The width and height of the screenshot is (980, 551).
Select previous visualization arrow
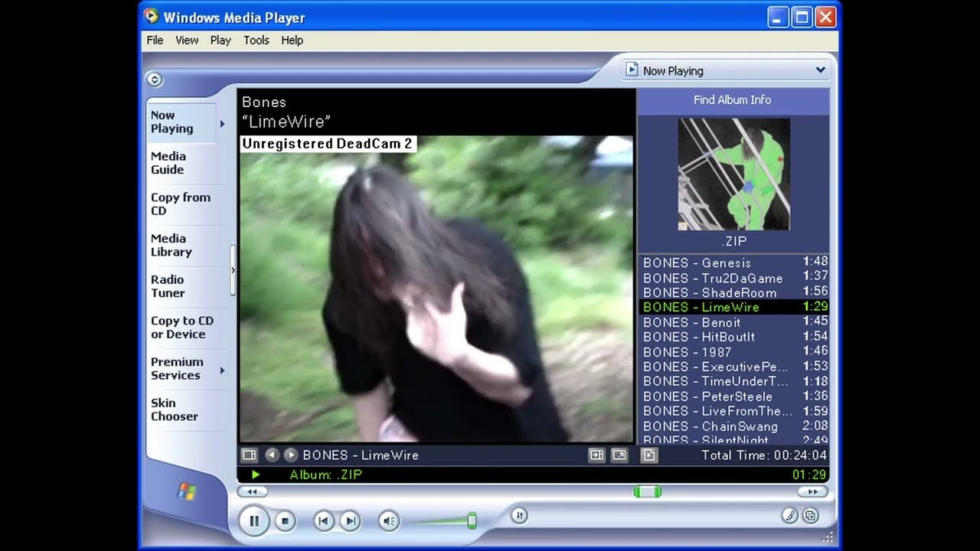pyautogui.click(x=272, y=455)
